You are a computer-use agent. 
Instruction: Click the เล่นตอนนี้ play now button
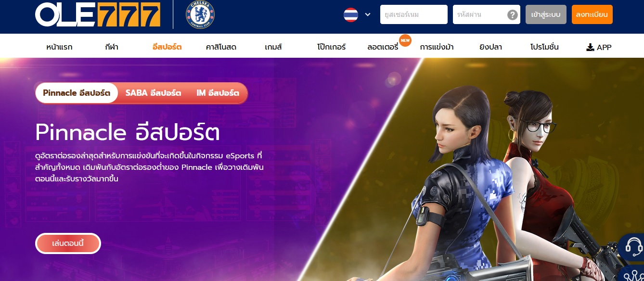68,243
